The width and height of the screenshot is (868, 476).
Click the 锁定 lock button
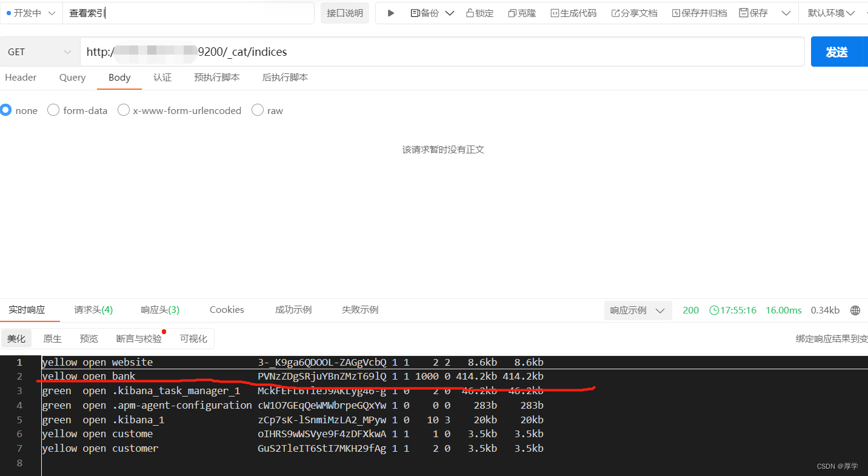point(479,13)
